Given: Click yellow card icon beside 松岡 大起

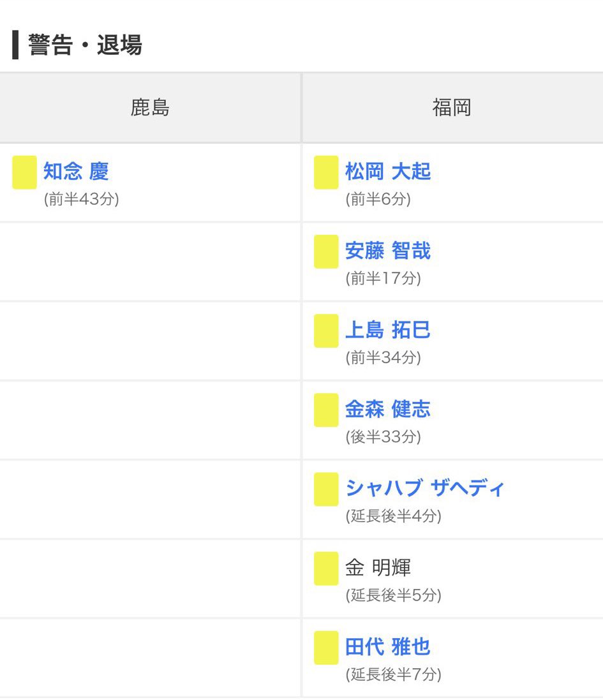Looking at the screenshot, I should click(x=326, y=172).
